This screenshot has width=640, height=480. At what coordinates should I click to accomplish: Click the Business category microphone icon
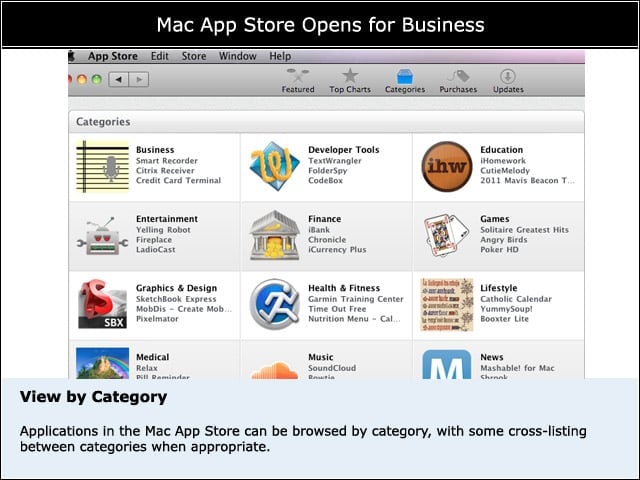coord(102,167)
